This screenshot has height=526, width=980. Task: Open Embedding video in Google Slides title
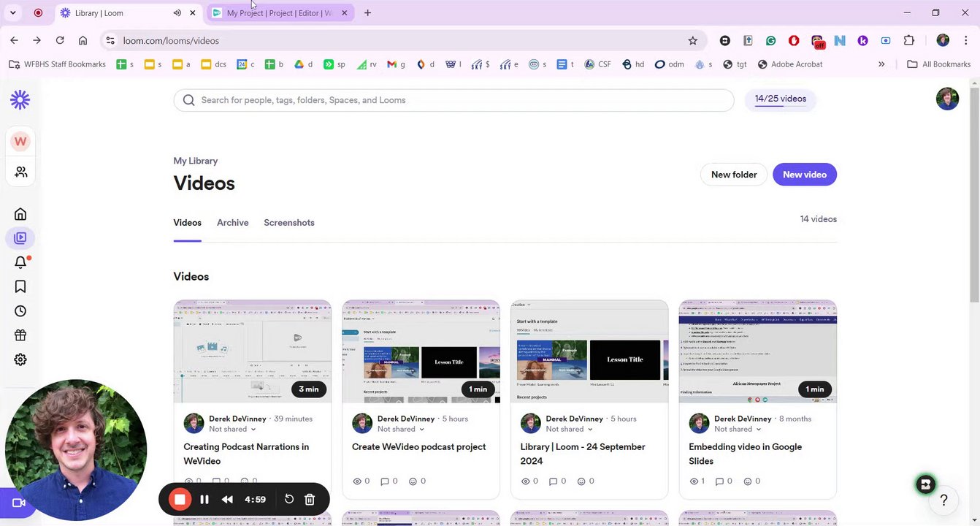[x=745, y=454]
